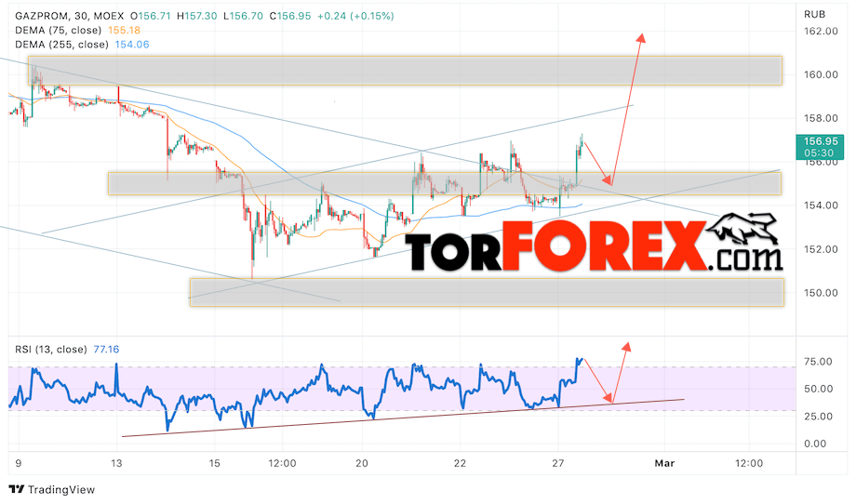The height and width of the screenshot is (504, 856).
Task: Click the first 12:00 label after 15
Action: (282, 463)
